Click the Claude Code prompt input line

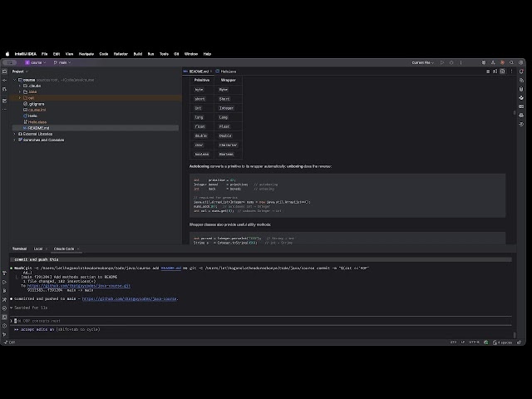tap(261, 321)
